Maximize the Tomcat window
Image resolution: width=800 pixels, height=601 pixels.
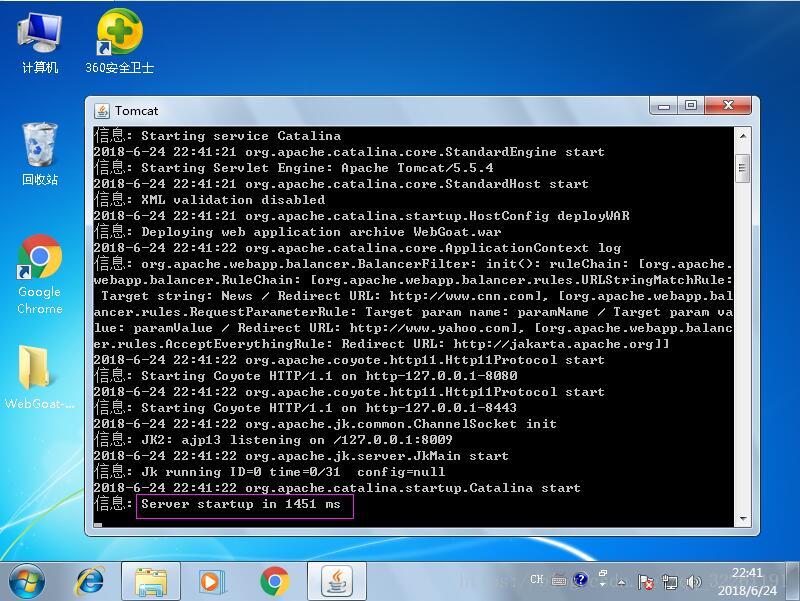691,106
